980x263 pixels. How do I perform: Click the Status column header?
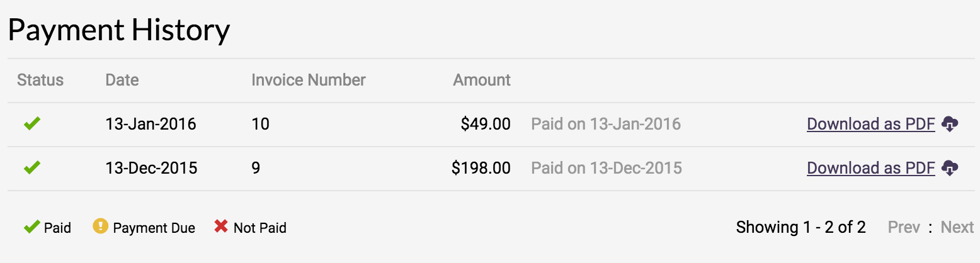tap(40, 81)
